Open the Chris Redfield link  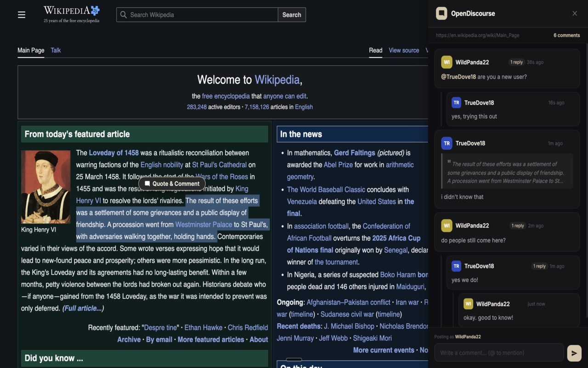pyautogui.click(x=248, y=328)
